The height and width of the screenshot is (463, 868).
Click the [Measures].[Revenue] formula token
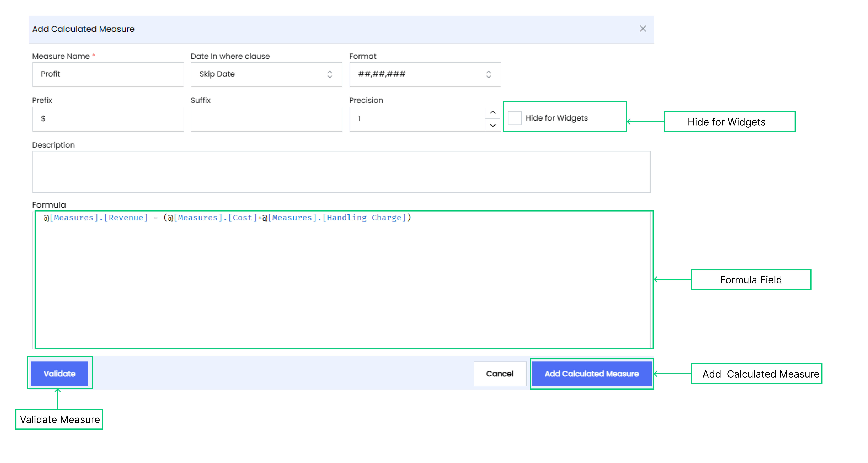click(x=99, y=218)
